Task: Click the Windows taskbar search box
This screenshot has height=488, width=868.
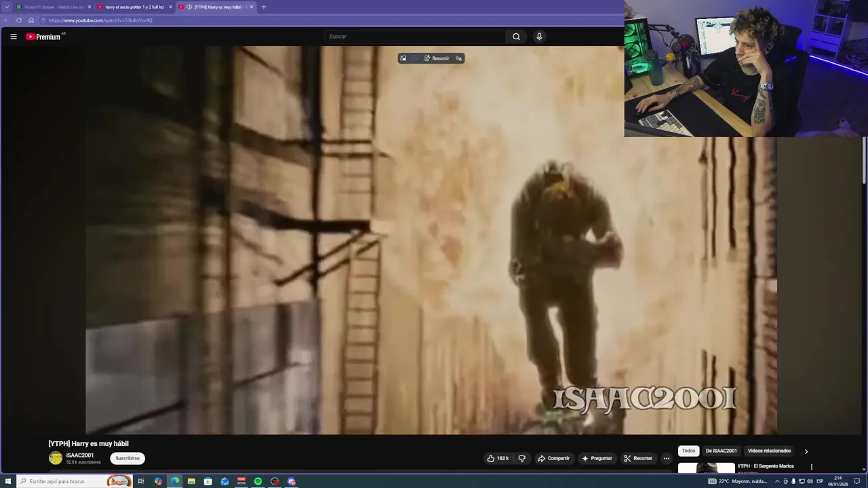Action: pyautogui.click(x=75, y=481)
